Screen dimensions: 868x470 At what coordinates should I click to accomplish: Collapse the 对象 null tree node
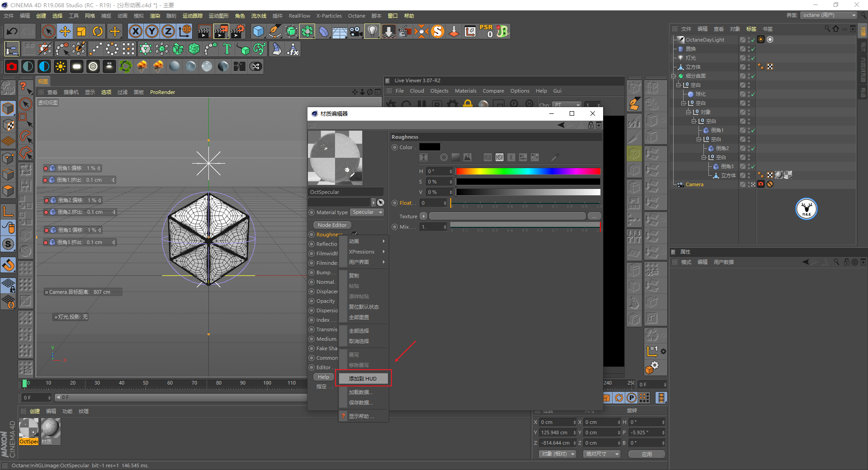689,112
